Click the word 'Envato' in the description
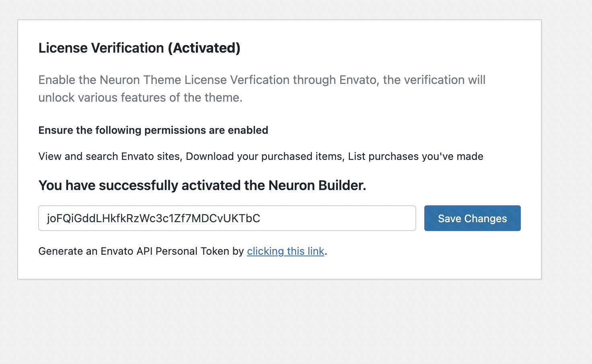This screenshot has width=592, height=364. click(358, 80)
